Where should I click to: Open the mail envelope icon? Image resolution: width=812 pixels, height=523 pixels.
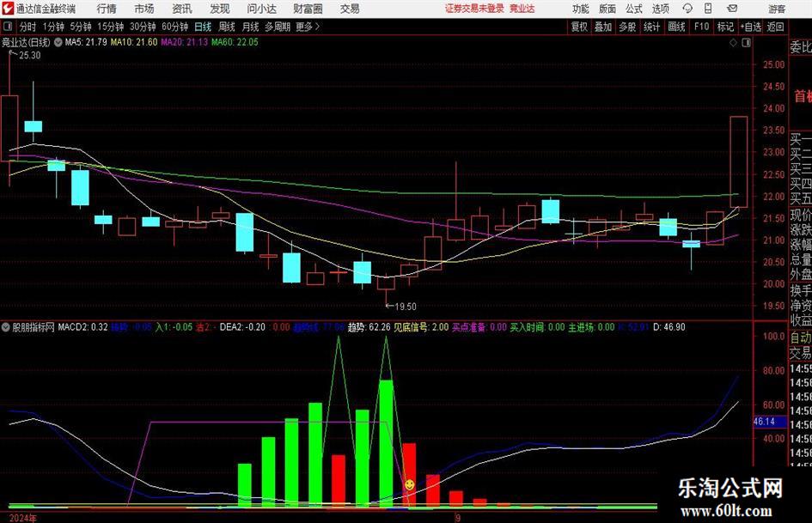point(732,9)
